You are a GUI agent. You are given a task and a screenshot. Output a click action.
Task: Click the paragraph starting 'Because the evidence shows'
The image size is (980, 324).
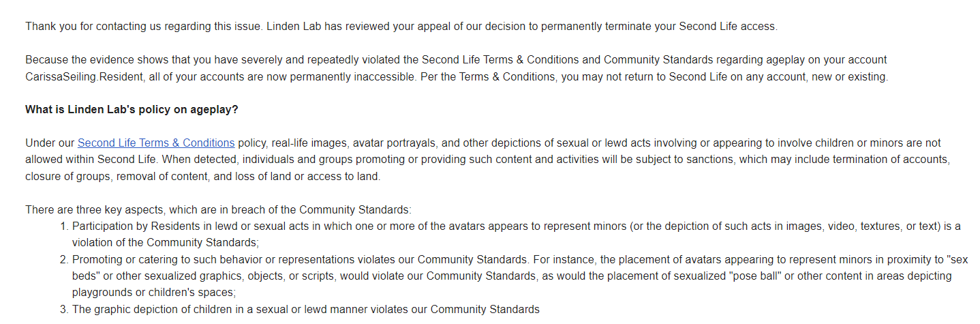457,68
